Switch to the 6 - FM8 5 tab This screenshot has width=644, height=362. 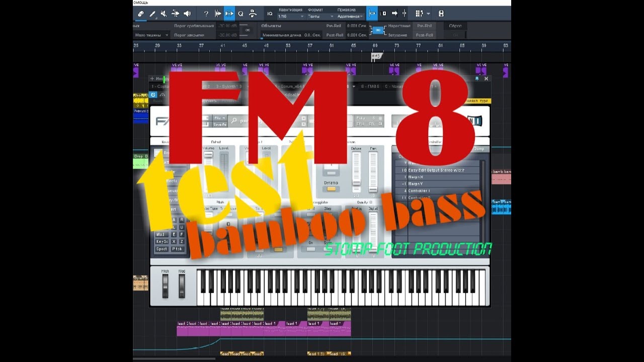(x=370, y=86)
